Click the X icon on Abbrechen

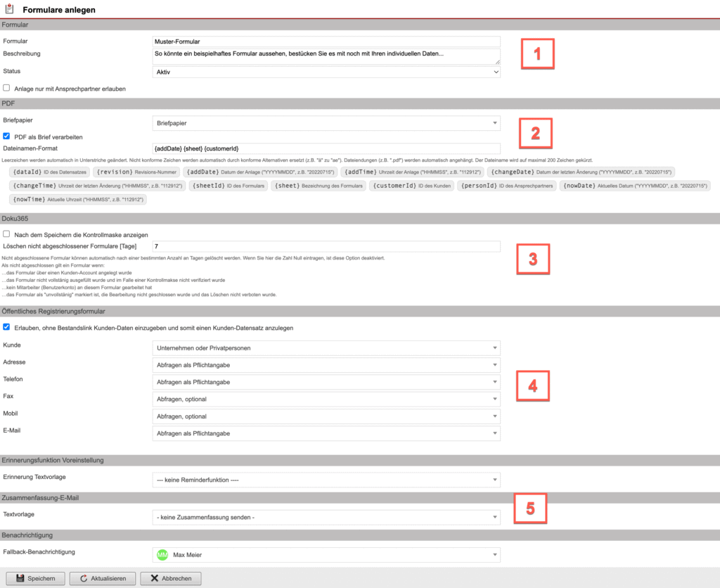pyautogui.click(x=155, y=578)
